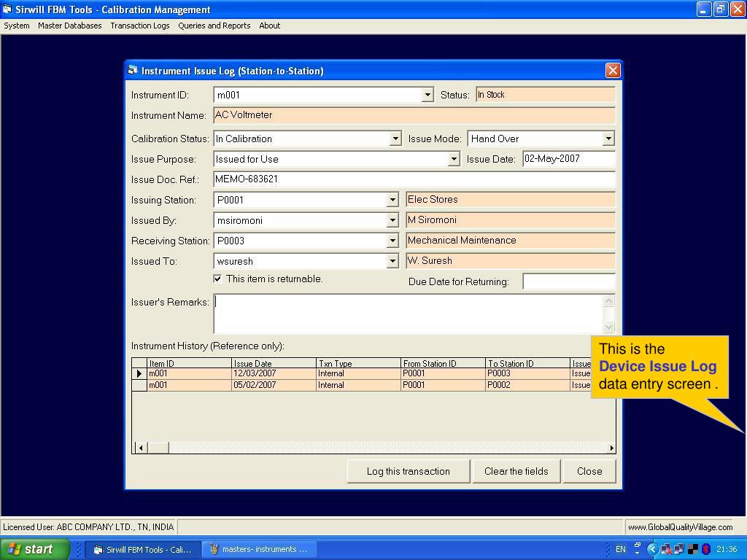The height and width of the screenshot is (560, 747).
Task: Minimize the main application window
Action: 704,9
